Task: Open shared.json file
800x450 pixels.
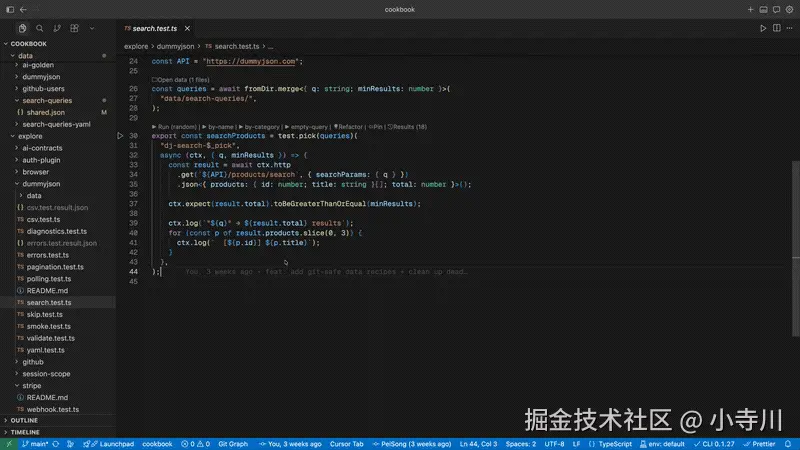Action: (x=45, y=112)
